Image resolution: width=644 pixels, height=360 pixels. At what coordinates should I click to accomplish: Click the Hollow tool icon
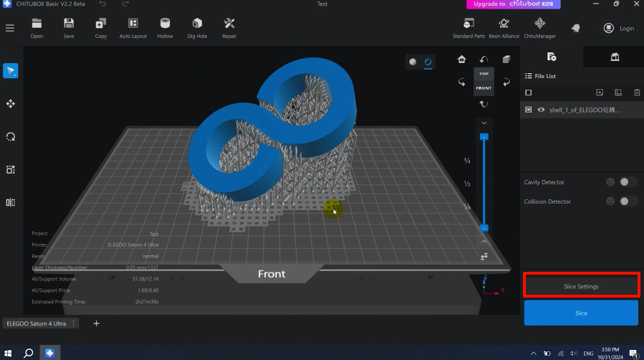165,27
